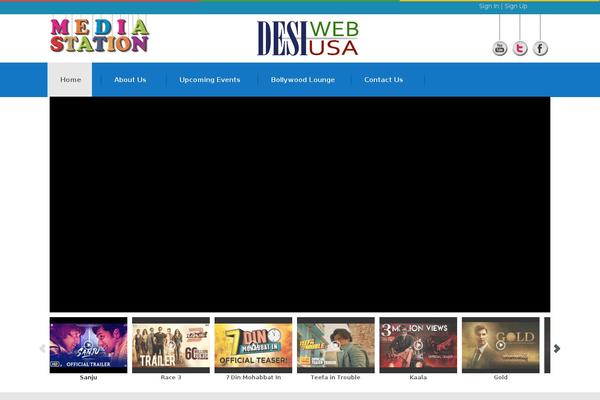
Task: Click the next arrow of the video carousel
Action: tap(557, 348)
